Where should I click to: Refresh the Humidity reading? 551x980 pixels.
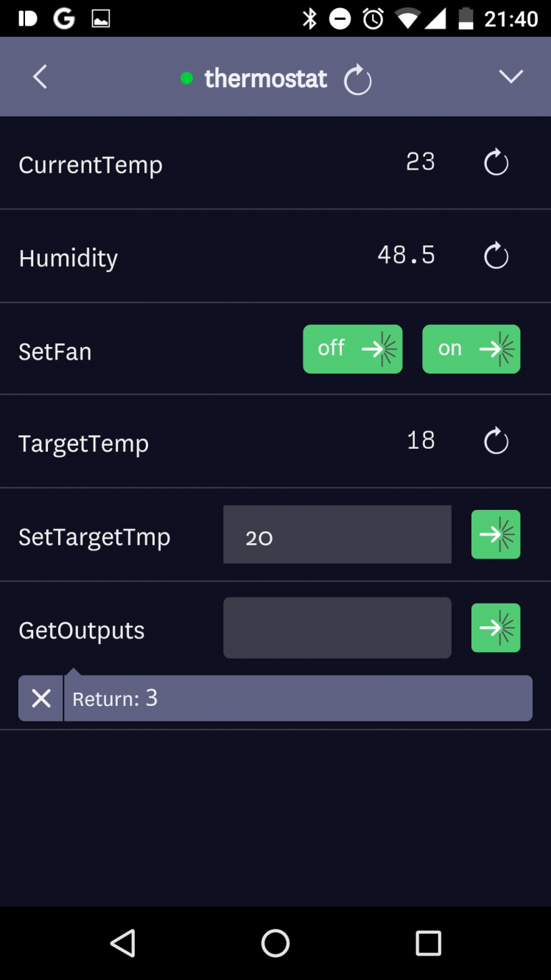[x=496, y=256]
